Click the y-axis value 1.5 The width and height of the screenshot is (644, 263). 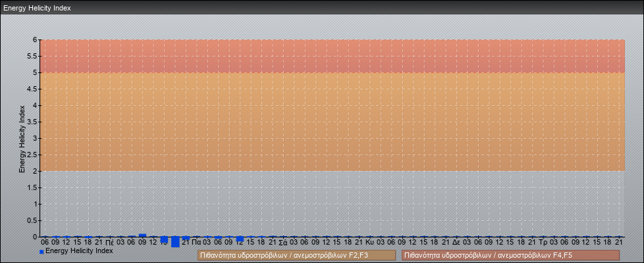pos(32,187)
